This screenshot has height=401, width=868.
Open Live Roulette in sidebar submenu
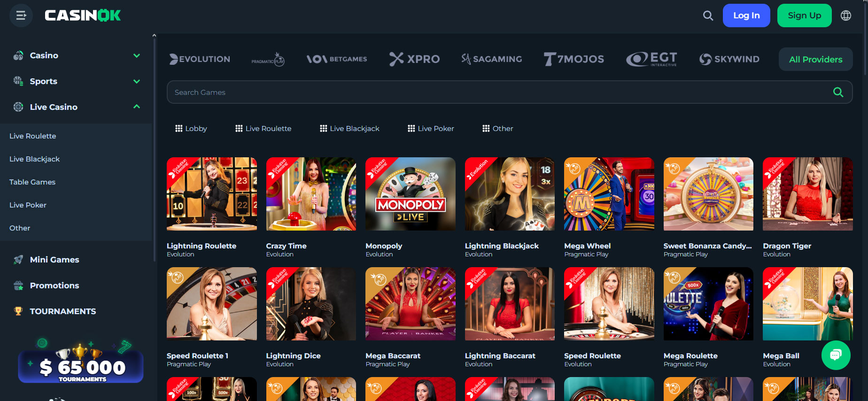pyautogui.click(x=33, y=136)
